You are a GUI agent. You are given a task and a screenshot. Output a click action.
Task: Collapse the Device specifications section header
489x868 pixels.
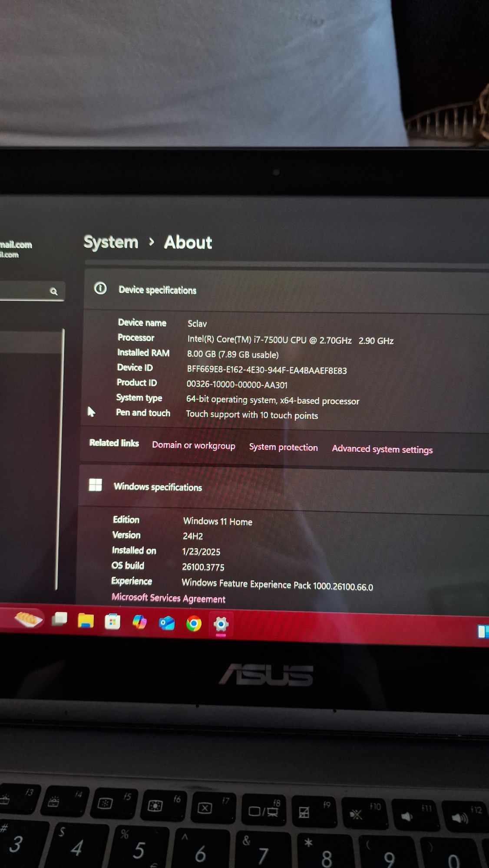[x=287, y=289]
